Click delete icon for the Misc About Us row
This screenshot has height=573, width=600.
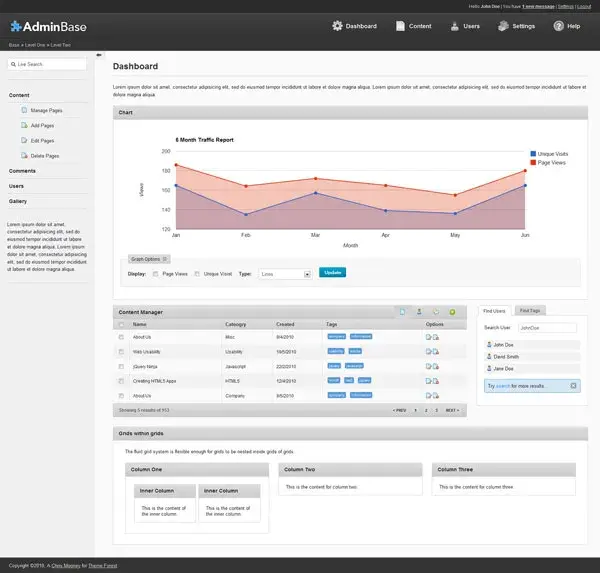tap(436, 337)
